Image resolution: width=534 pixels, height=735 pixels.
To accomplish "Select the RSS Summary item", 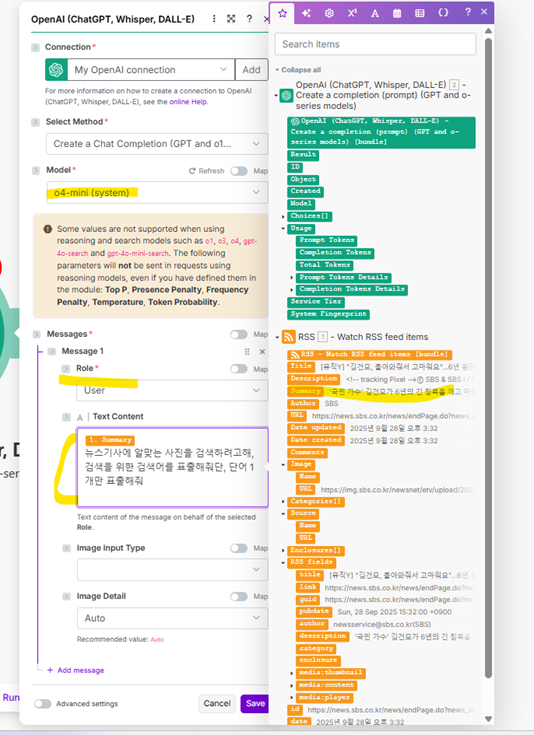I will coord(305,391).
